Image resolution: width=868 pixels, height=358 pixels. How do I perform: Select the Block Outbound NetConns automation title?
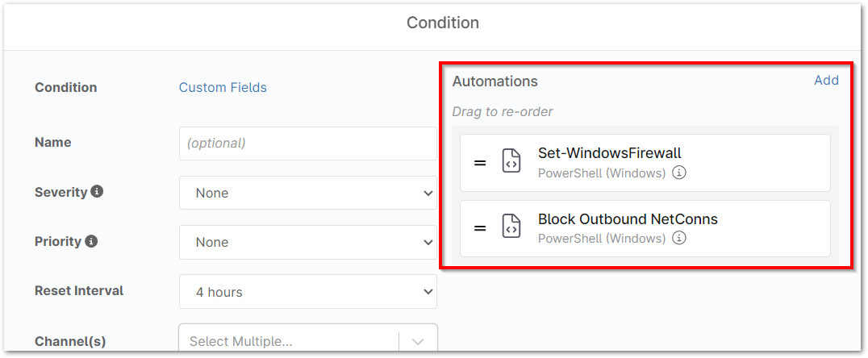point(628,219)
